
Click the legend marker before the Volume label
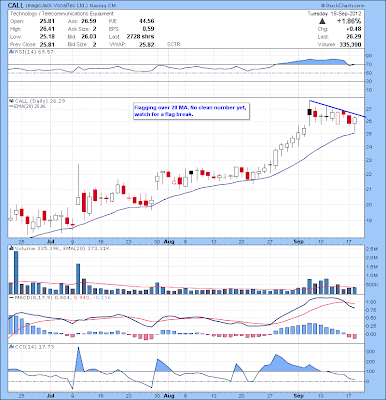click(x=11, y=248)
